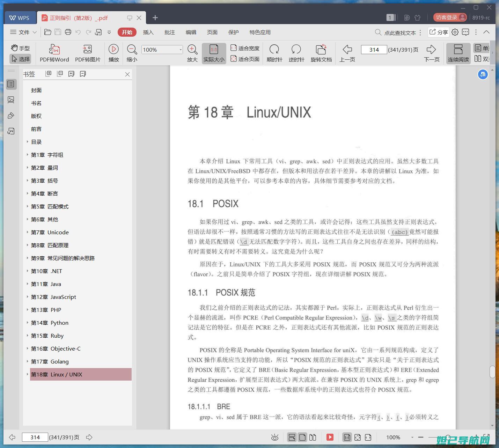Toggle continuous reading mode (连续阅读)
The height and width of the screenshot is (448, 499).
(458, 53)
